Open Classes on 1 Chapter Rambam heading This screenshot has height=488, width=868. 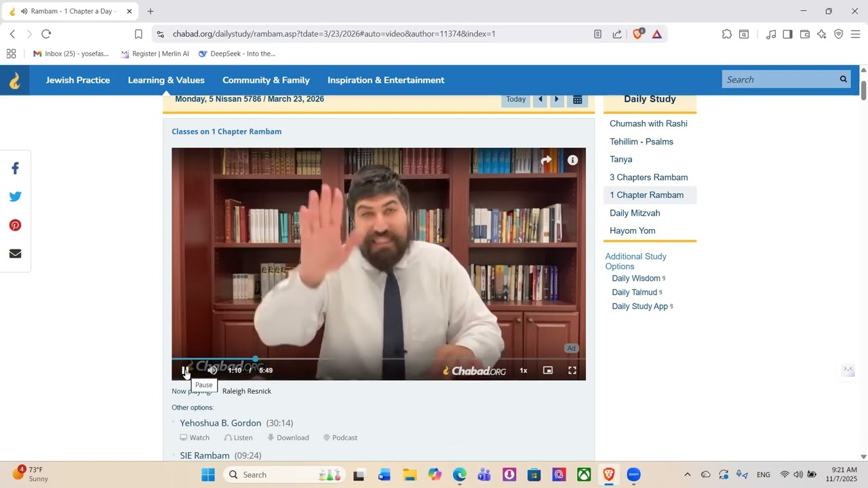(x=226, y=131)
